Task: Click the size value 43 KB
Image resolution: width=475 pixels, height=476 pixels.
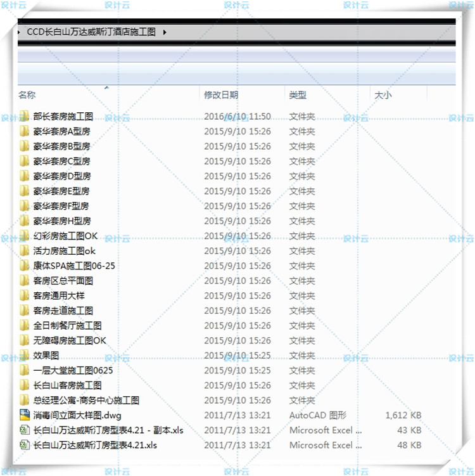Action: point(409,430)
